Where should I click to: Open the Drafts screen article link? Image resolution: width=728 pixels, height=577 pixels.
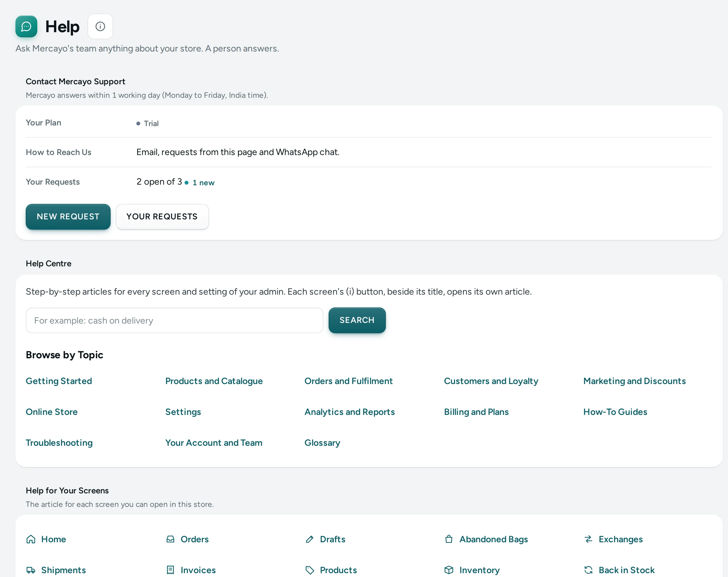pyautogui.click(x=332, y=539)
